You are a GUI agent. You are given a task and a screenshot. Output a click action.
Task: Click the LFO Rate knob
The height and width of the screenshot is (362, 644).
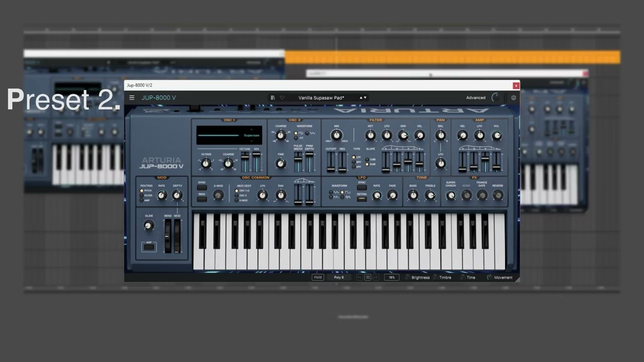pyautogui.click(x=376, y=196)
